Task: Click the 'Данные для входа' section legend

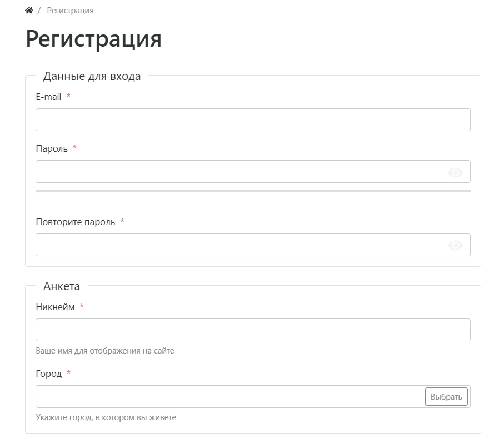Action: [92, 76]
